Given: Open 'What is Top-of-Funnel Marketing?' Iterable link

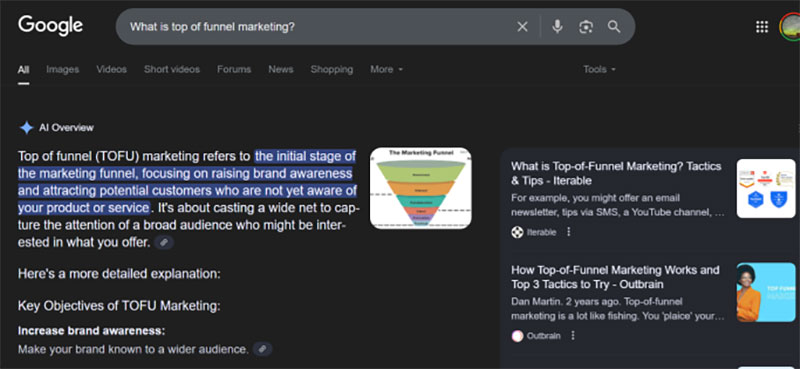Looking at the screenshot, I should pyautogui.click(x=616, y=174).
